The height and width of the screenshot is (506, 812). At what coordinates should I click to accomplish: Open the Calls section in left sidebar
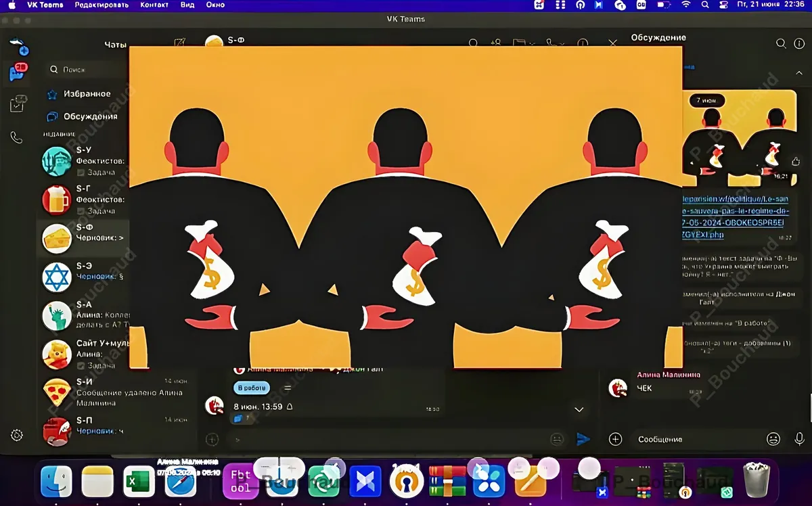[16, 138]
